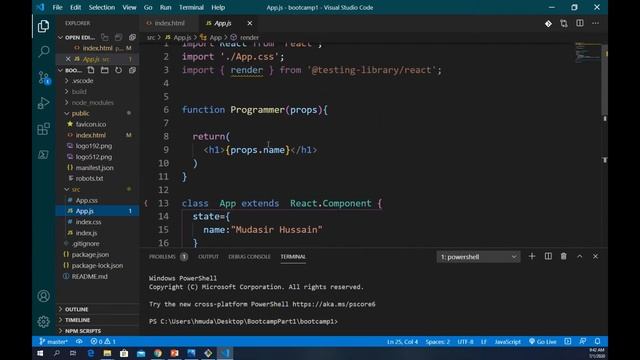This screenshot has height=360, width=640.
Task: Close the App.js editor tab
Action: pos(249,23)
